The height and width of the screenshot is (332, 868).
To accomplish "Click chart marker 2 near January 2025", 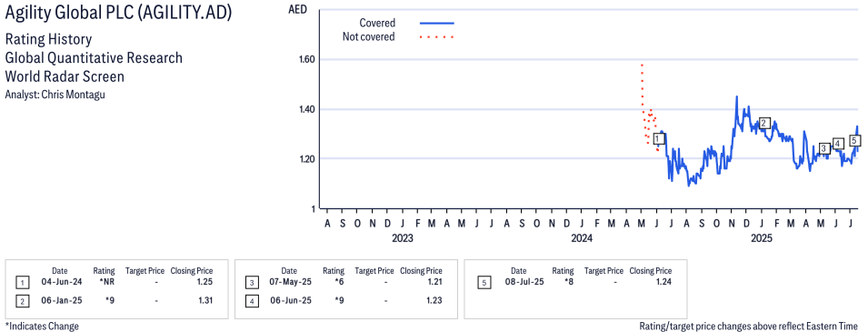I will (x=764, y=123).
